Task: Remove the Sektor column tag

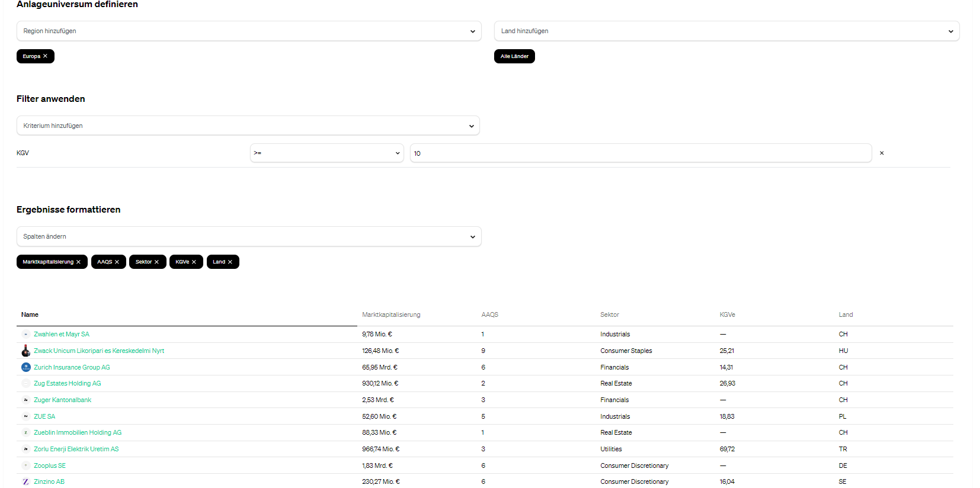Action: (x=156, y=262)
